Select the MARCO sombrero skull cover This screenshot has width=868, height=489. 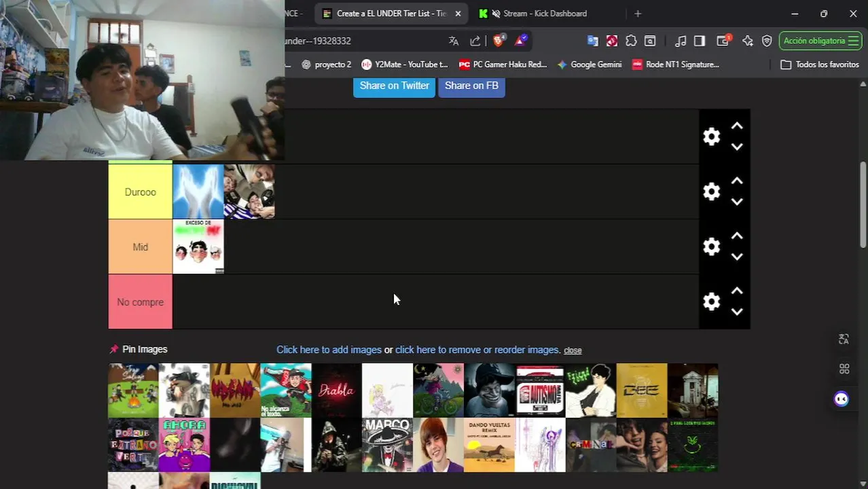coord(388,445)
